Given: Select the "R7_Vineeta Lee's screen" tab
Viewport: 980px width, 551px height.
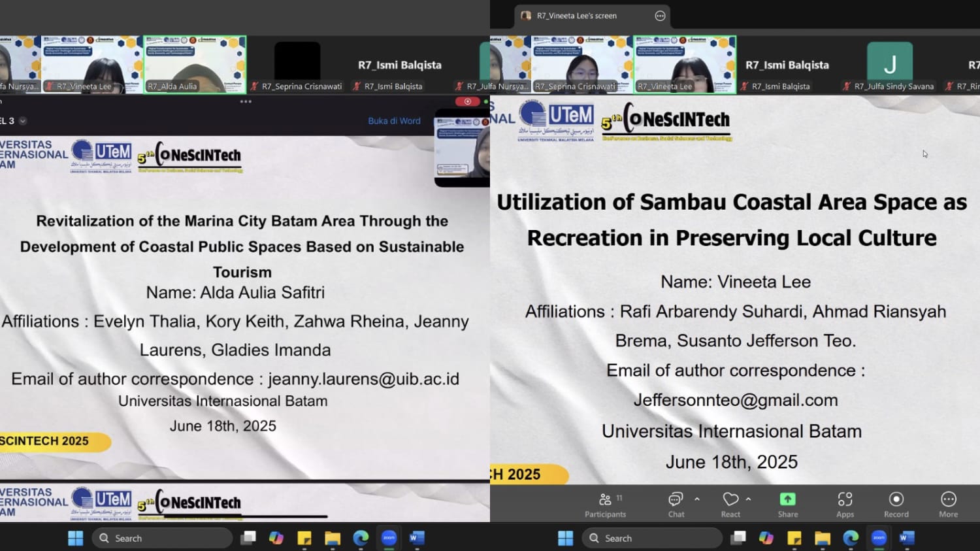Looking at the screenshot, I should 576,16.
